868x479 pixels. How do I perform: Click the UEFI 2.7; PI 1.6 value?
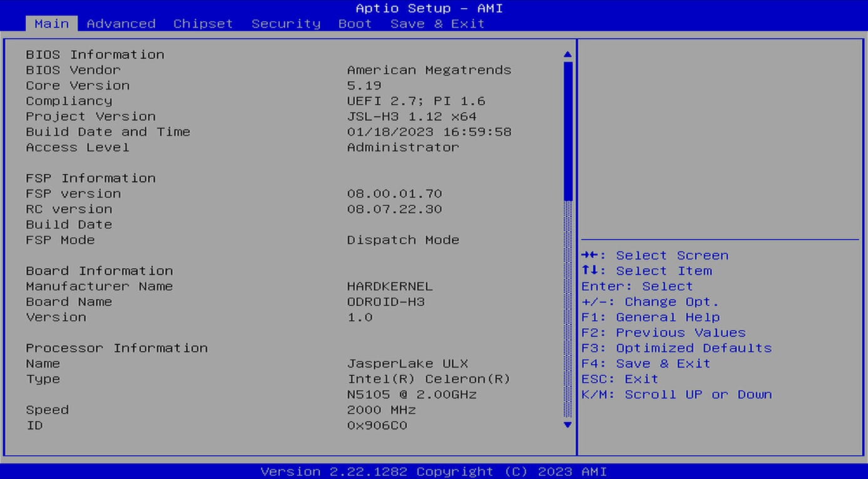pos(416,101)
